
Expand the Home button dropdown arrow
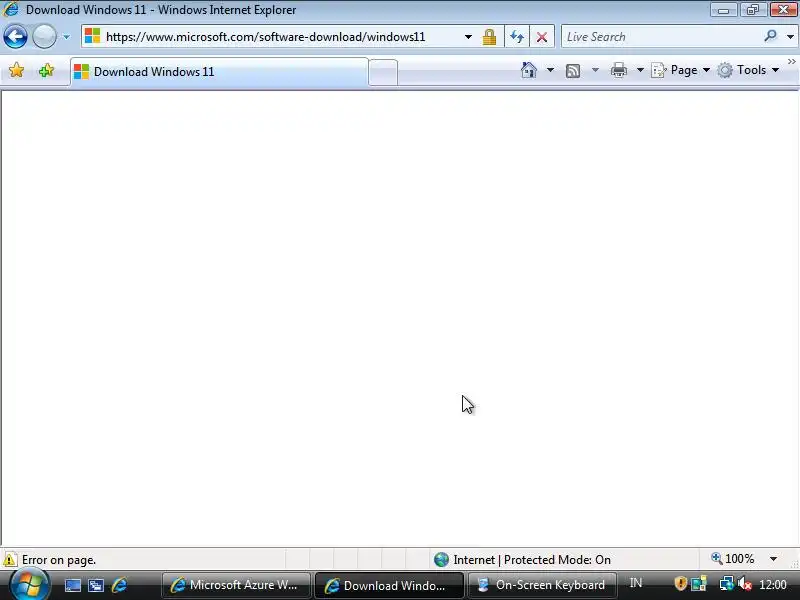(x=550, y=70)
